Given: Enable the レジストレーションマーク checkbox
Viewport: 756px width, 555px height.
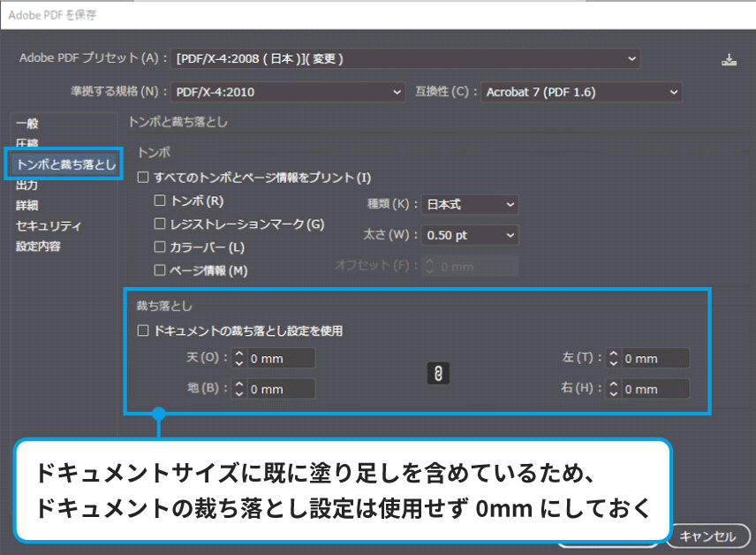Looking at the screenshot, I should coord(161,224).
